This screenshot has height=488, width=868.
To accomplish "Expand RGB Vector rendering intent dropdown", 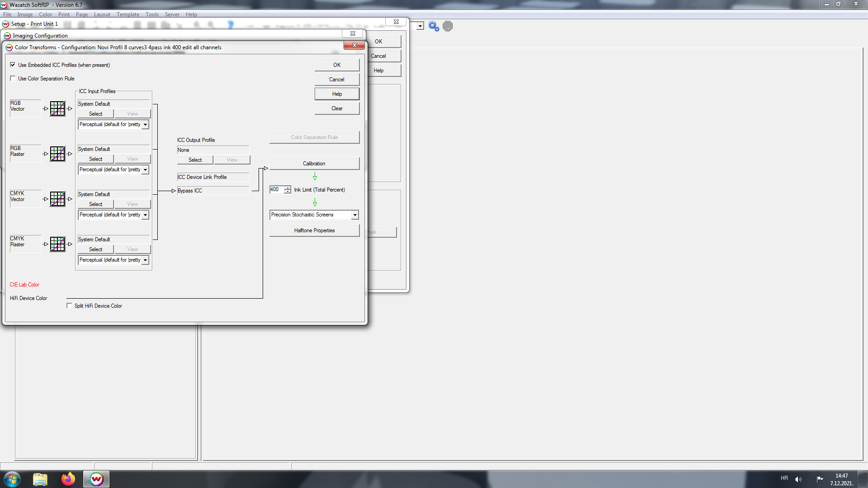I will (145, 124).
